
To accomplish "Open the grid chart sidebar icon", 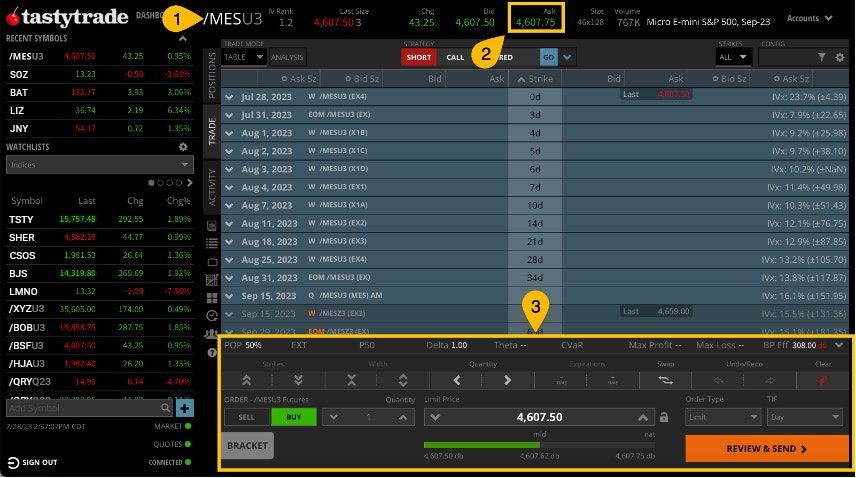I will click(x=212, y=280).
